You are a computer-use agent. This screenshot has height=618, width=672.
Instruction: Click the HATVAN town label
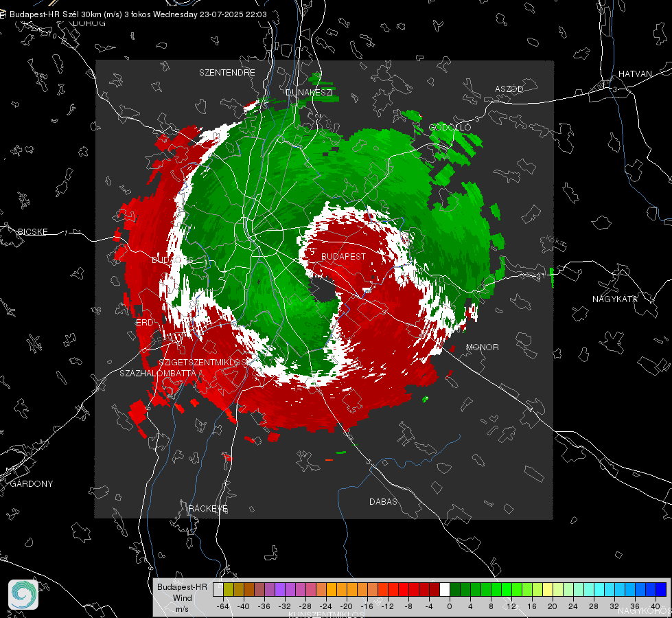pos(635,73)
